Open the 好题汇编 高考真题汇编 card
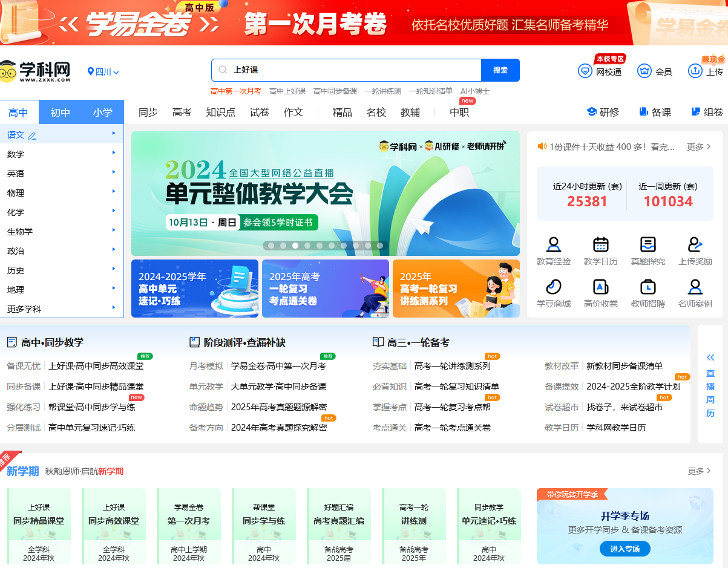Image resolution: width=728 pixels, height=568 pixels. pos(339,526)
